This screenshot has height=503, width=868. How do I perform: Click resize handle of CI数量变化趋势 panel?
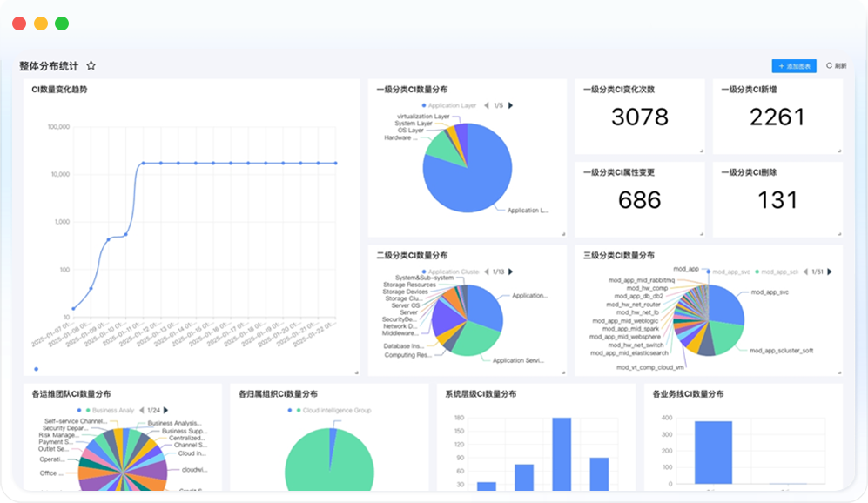click(x=356, y=372)
